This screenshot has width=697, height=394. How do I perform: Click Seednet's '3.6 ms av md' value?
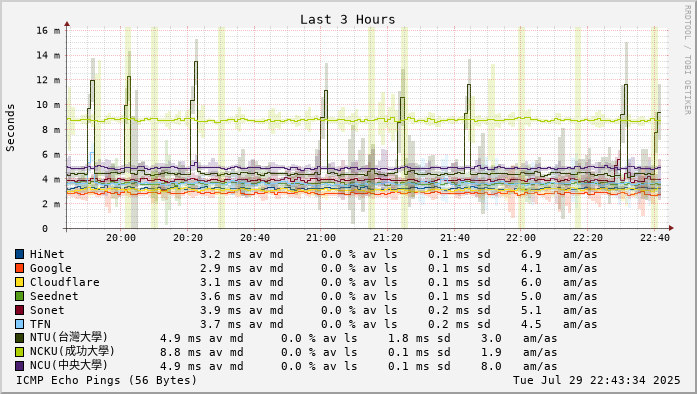click(242, 296)
